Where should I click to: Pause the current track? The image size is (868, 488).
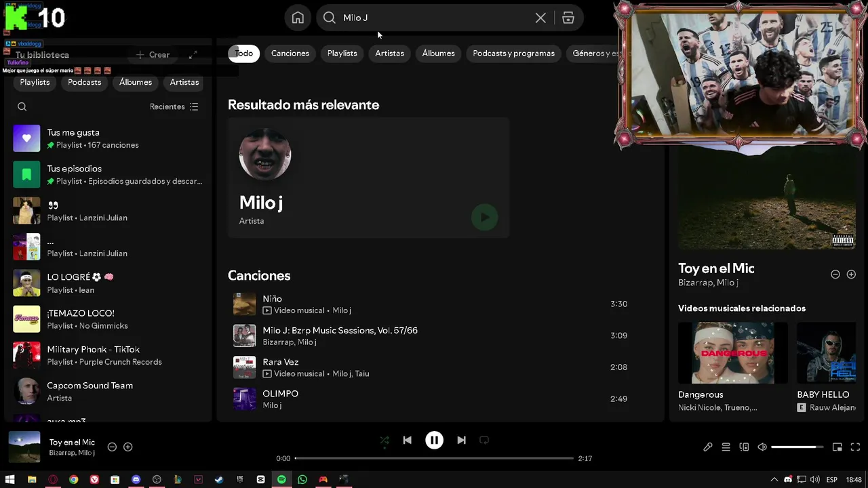tap(434, 441)
